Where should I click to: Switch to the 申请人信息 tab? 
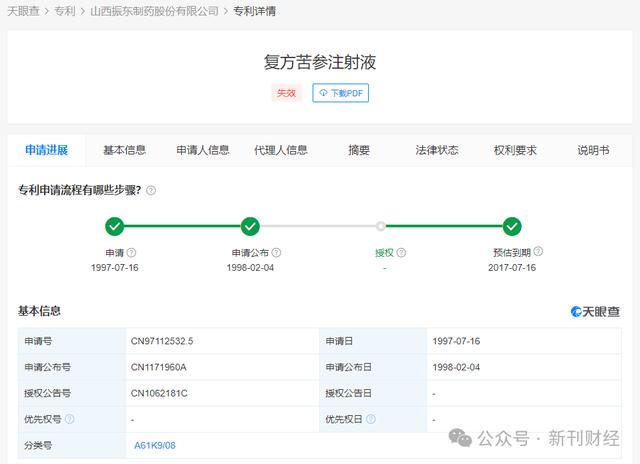[x=203, y=151]
